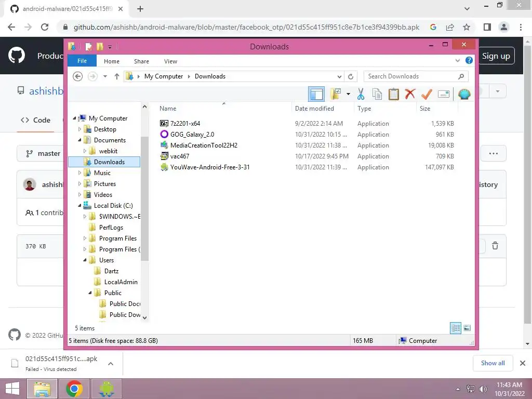Expand Music tree node arrow
Viewport: 532px width, 399px height.
coord(79,172)
